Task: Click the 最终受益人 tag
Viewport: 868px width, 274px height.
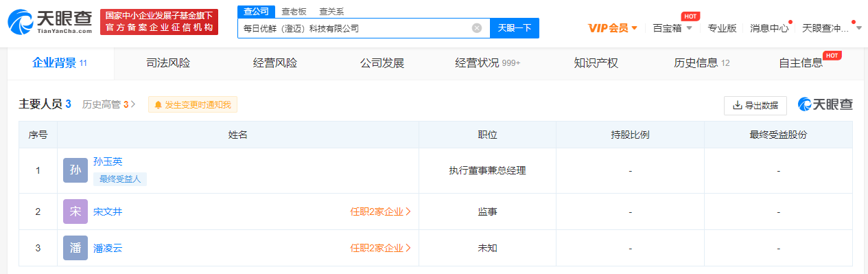Action: click(x=120, y=179)
